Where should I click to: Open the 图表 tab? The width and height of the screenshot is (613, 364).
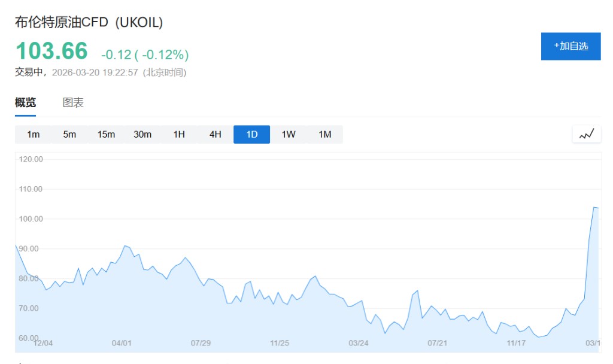(73, 102)
